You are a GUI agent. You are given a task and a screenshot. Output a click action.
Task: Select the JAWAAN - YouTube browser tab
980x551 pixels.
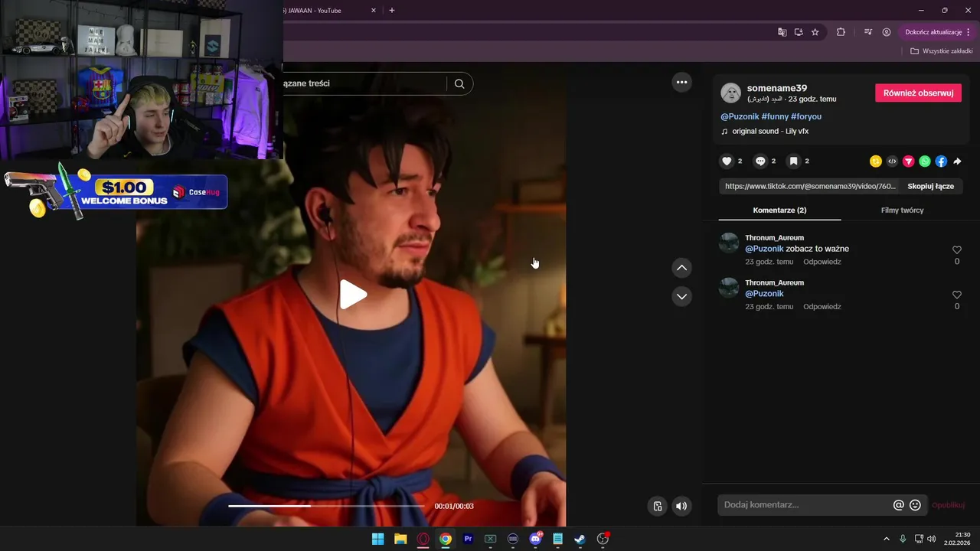[x=328, y=11]
